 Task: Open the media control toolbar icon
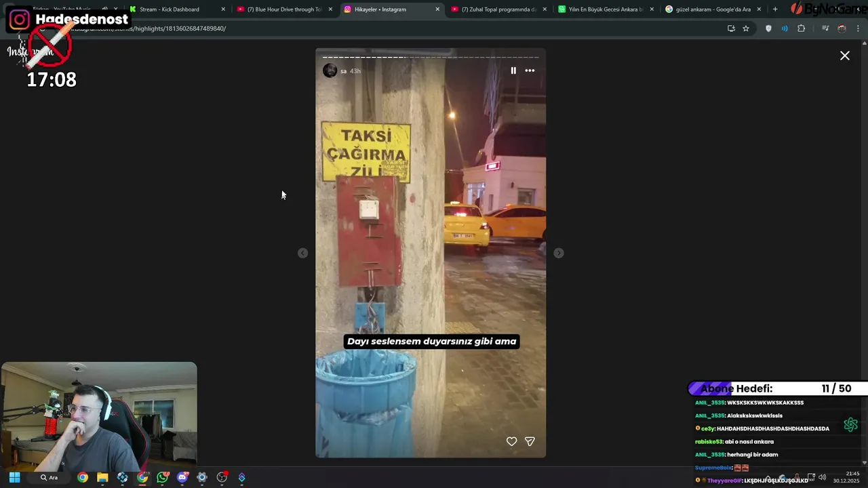(x=825, y=28)
